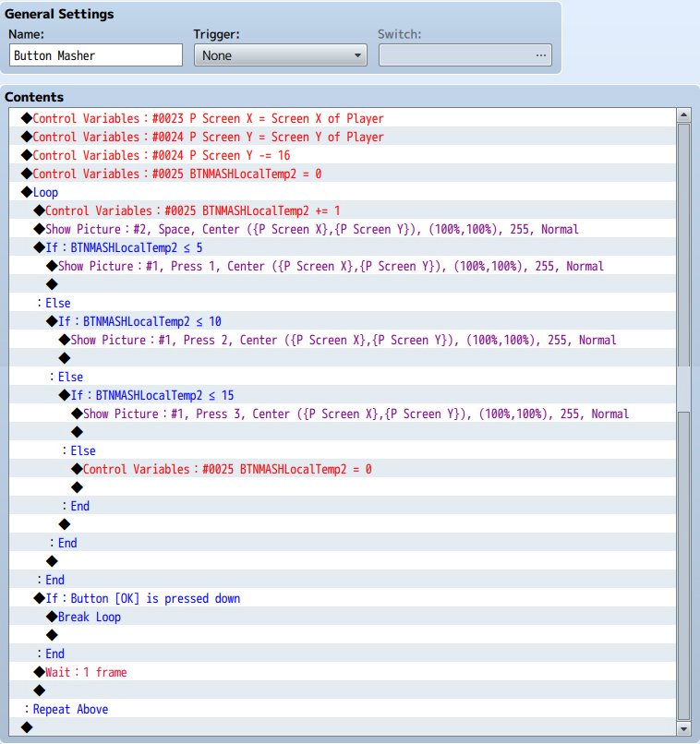The width and height of the screenshot is (700, 744).
Task: Select the 'Show Picture: #1, Press 1' row
Action: [343, 266]
